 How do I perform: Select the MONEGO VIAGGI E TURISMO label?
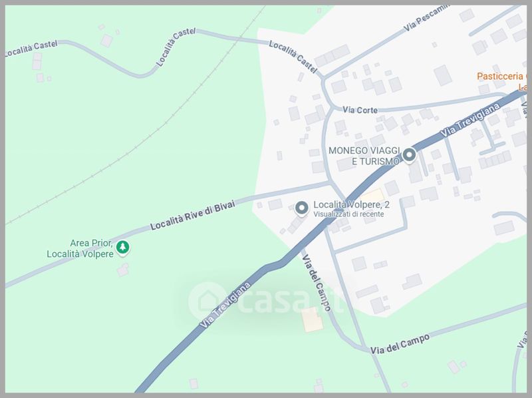[x=364, y=156]
